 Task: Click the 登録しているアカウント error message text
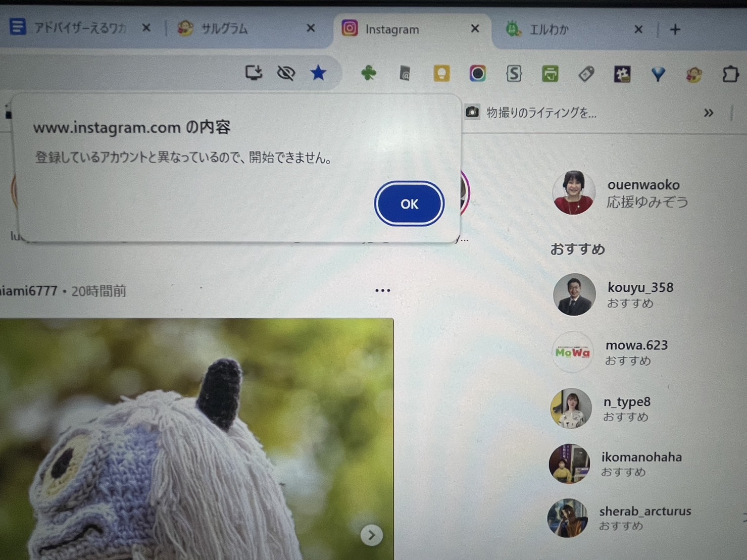184,158
